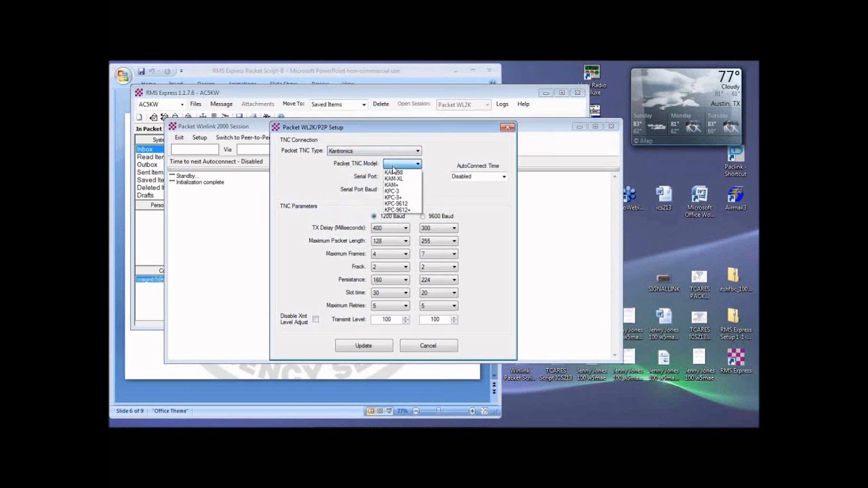Select Outbox folder in RMS Express

tap(147, 165)
